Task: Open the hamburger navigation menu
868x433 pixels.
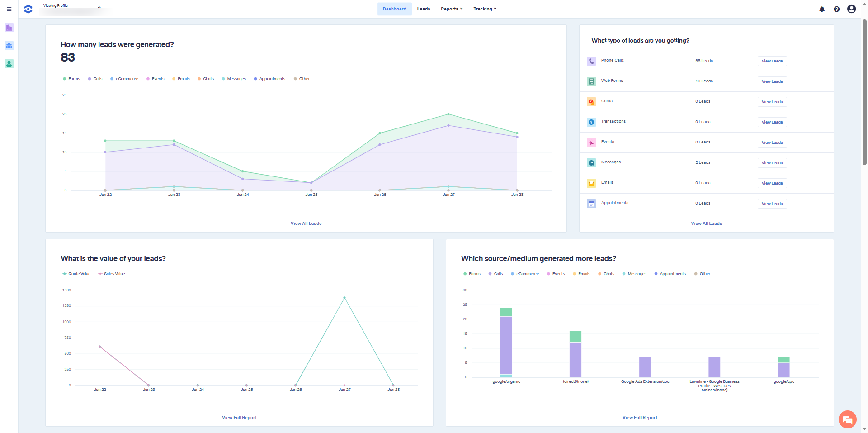Action: (x=9, y=9)
